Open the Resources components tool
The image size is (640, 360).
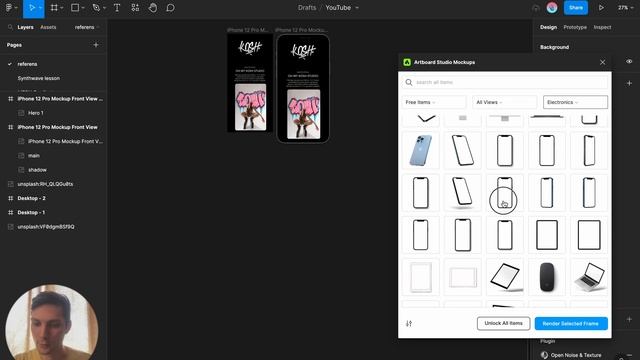point(135,8)
